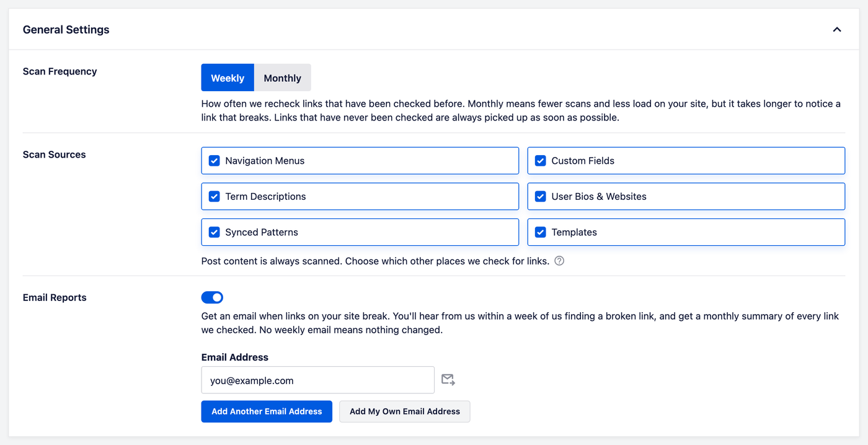Click the 'Post content is always scanned' note

(x=375, y=261)
